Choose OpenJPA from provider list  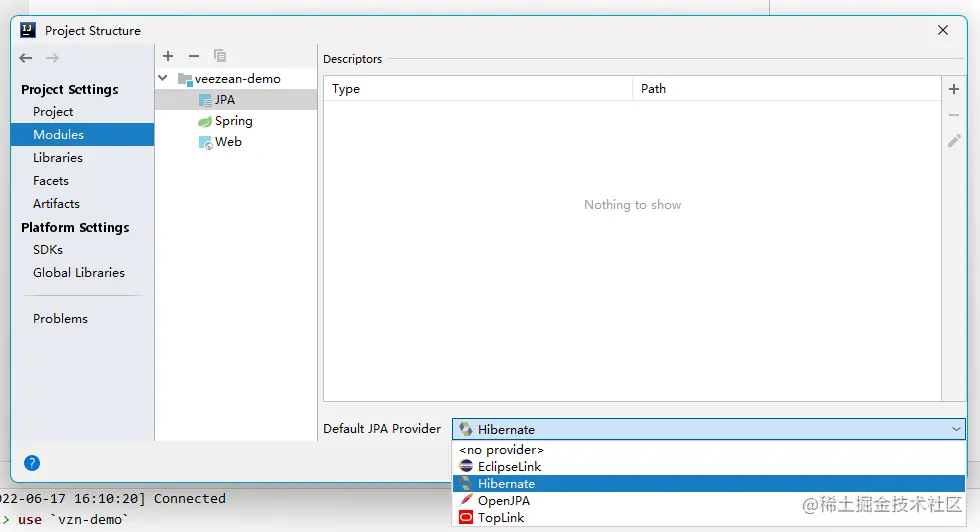pyautogui.click(x=709, y=500)
